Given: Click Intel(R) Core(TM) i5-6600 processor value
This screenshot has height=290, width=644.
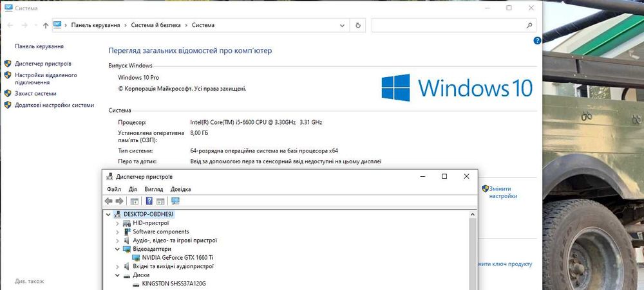Looking at the screenshot, I should coord(256,122).
